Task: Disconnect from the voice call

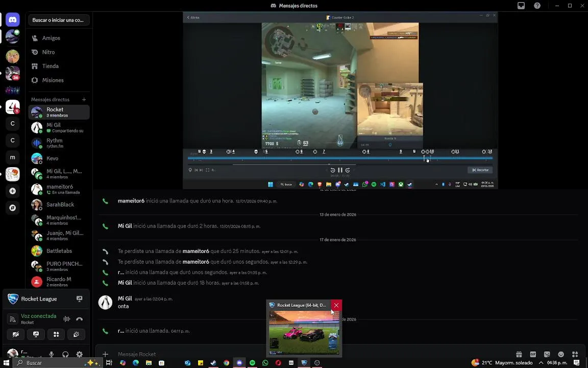Action: click(80, 319)
